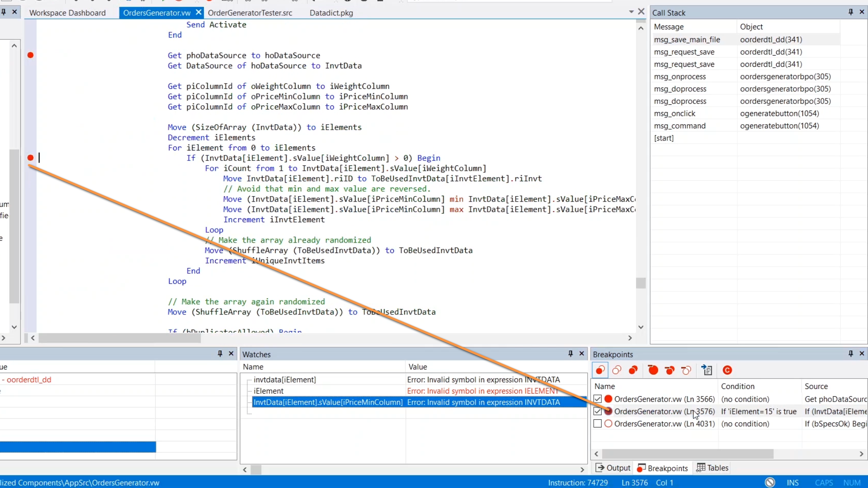This screenshot has height=488, width=868.
Task: Open the Tables panel tab
Action: (712, 468)
